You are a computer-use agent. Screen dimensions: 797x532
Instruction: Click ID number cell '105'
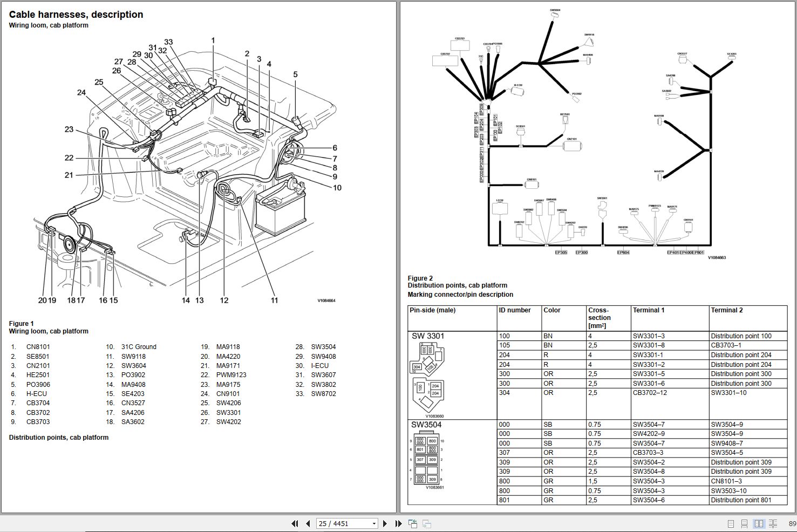(x=504, y=345)
